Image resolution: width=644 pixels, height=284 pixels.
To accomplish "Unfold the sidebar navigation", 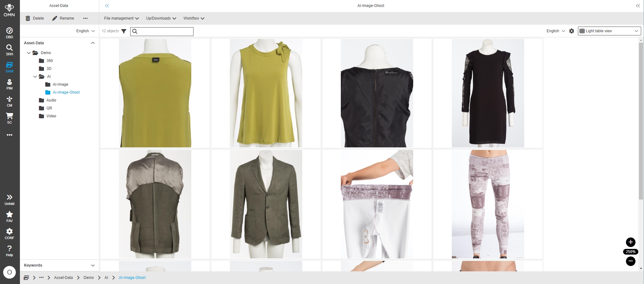I will click(x=9, y=200).
